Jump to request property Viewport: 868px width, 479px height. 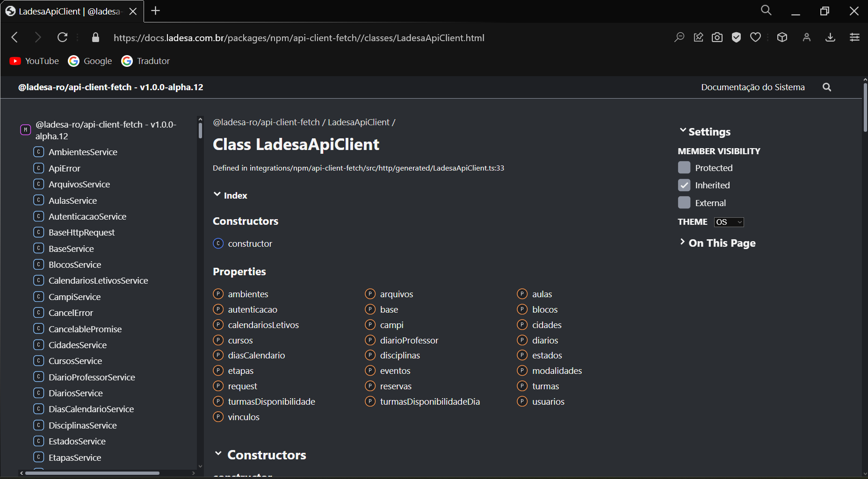(236, 386)
